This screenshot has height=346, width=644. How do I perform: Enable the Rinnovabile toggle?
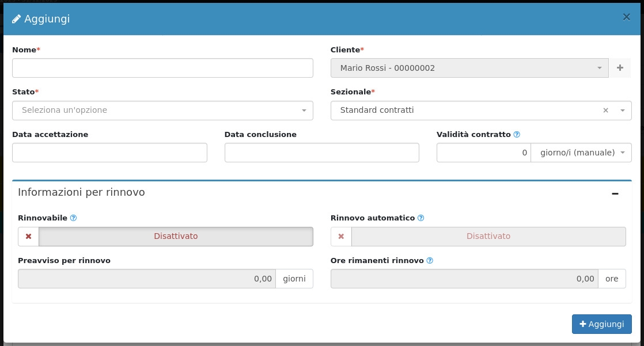click(176, 237)
